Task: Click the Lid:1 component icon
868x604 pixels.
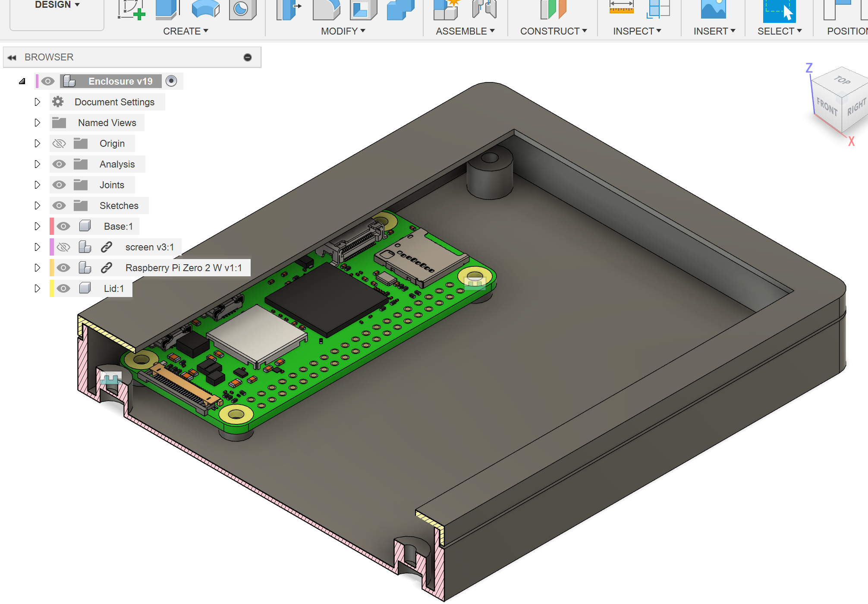Action: click(85, 288)
